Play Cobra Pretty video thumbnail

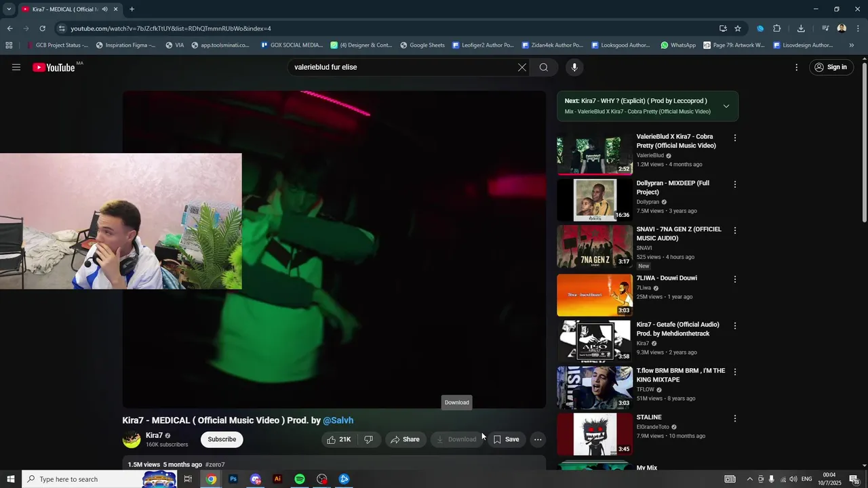[595, 153]
